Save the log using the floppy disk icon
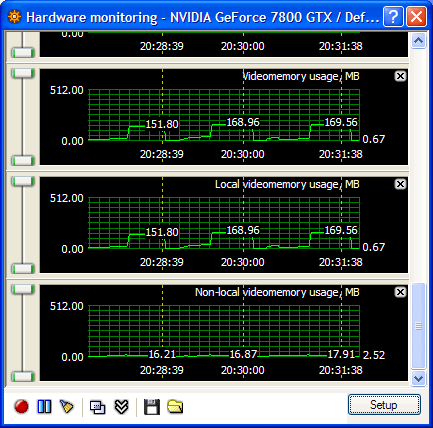This screenshot has width=433, height=428. click(152, 407)
